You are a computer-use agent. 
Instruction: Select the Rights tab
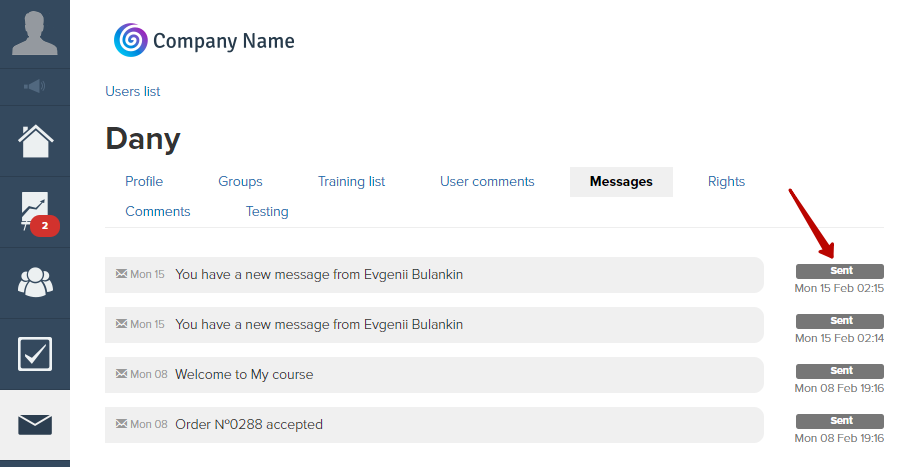726,181
